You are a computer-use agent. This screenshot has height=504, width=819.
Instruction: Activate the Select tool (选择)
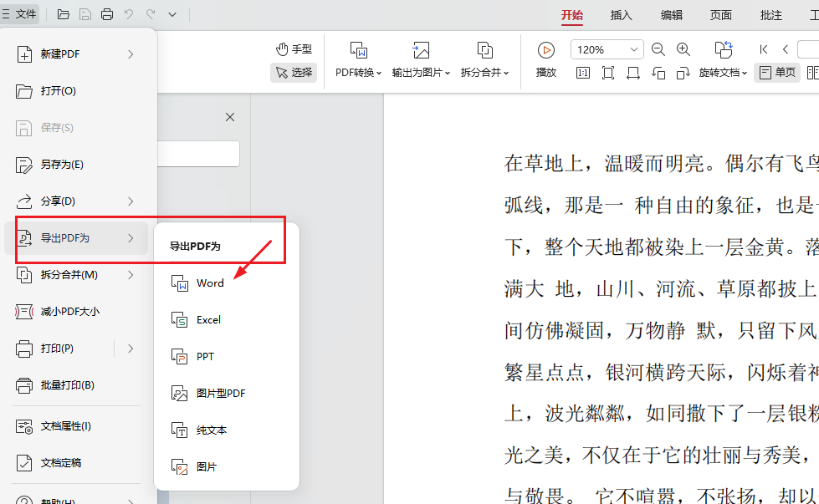click(x=293, y=72)
